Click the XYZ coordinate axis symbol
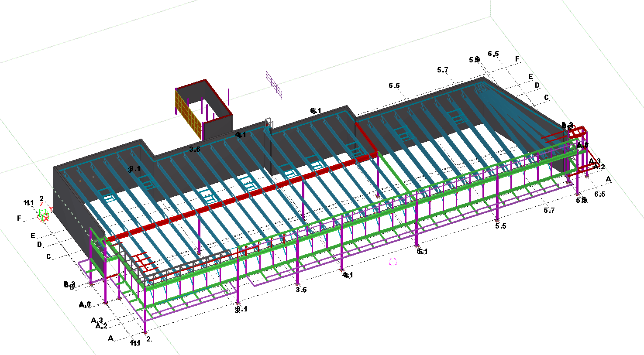Image resolution: width=644 pixels, height=355 pixels. click(43, 214)
